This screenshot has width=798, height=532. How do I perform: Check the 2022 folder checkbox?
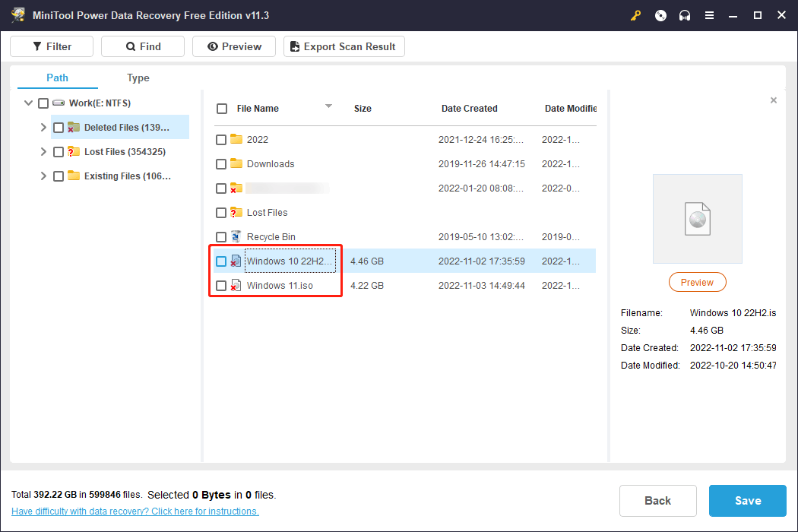tap(221, 140)
